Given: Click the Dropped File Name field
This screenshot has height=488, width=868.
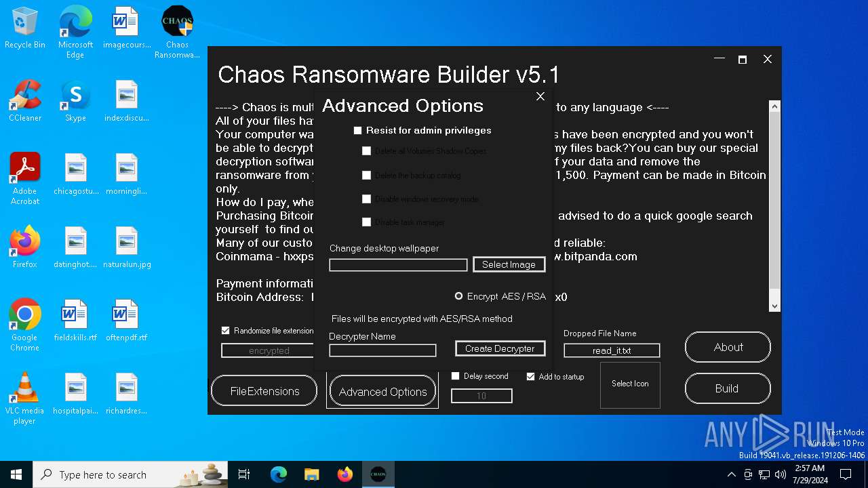Looking at the screenshot, I should point(612,350).
